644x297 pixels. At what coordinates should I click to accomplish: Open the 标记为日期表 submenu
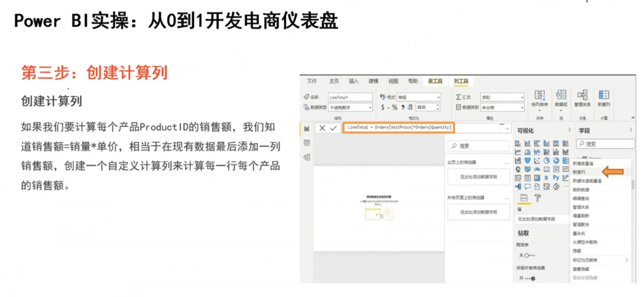coord(600,260)
